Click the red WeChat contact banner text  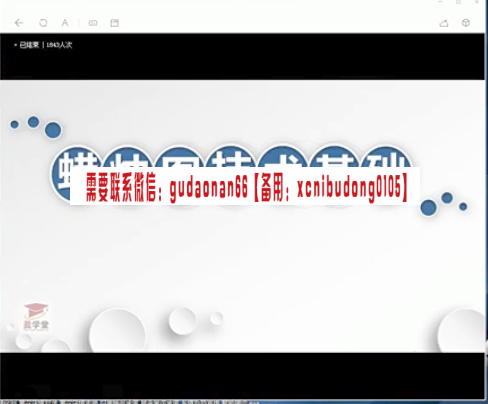246,187
